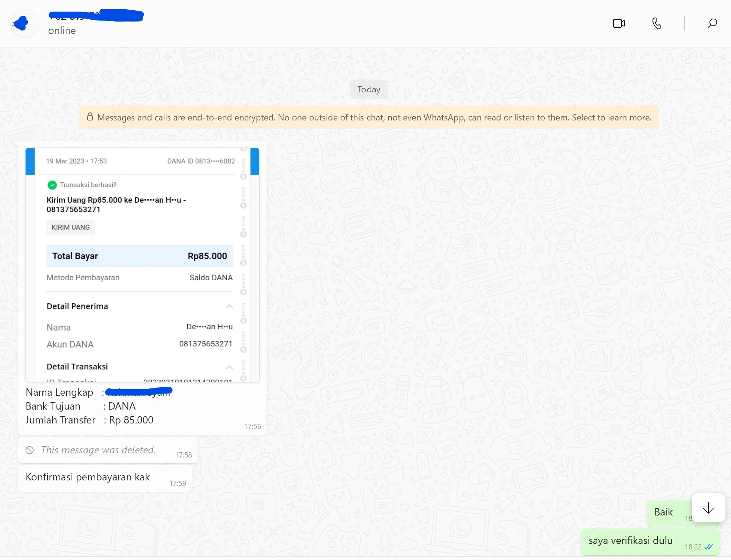Select the "Konfirmasi pembayaran kak" message
The width and height of the screenshot is (731, 560).
coord(105,478)
